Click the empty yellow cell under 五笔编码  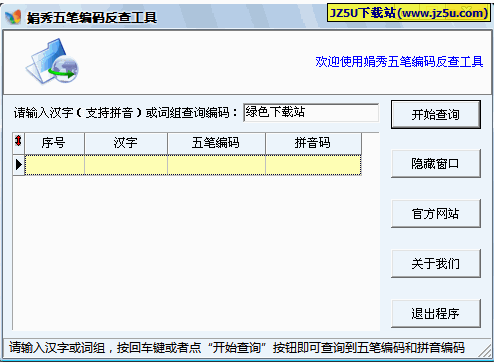(216, 165)
